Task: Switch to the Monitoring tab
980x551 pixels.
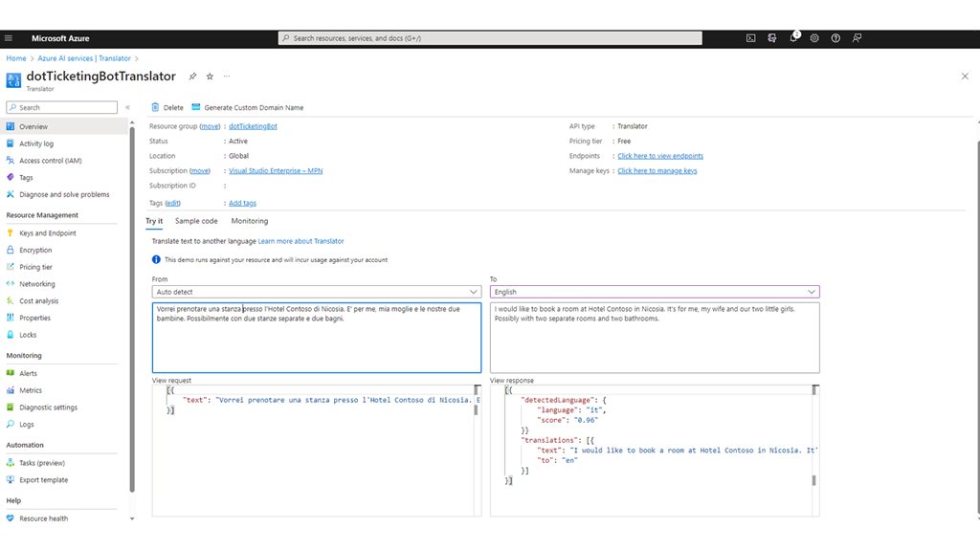Action: pos(250,221)
